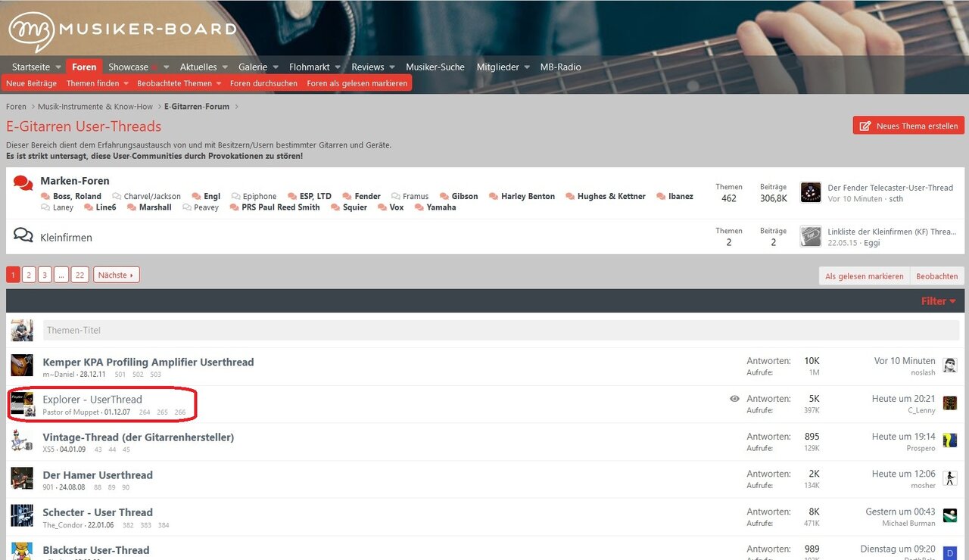
Task: Open Foren durchsuchen sub-navigation link
Action: coord(263,83)
